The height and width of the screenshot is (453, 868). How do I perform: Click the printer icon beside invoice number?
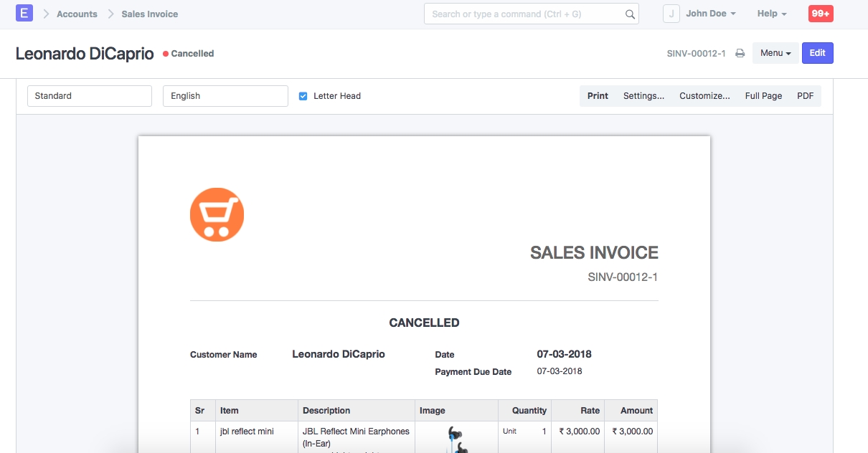pyautogui.click(x=740, y=54)
